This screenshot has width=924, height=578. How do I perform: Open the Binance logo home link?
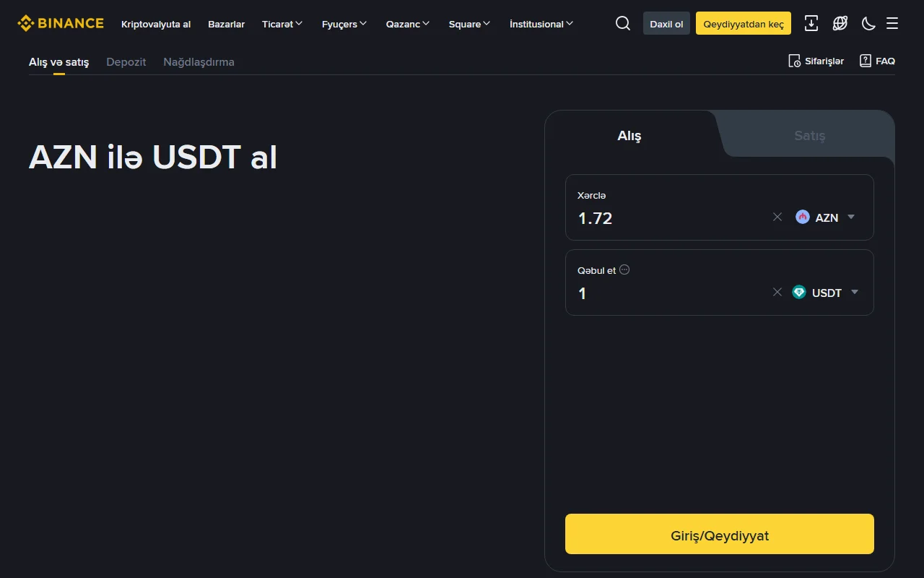click(61, 23)
